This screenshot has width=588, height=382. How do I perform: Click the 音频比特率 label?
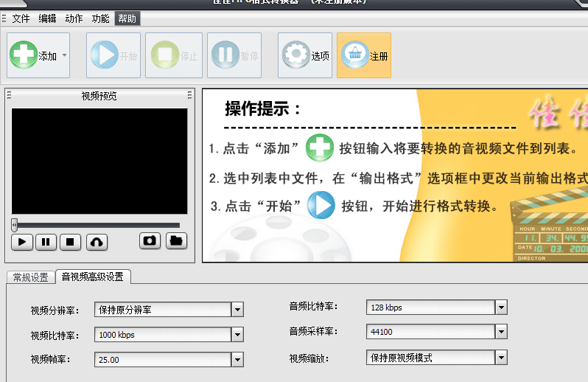point(313,307)
